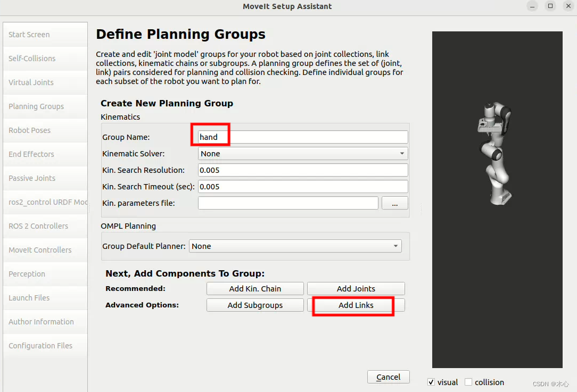The height and width of the screenshot is (392, 577).
Task: Click Kin. Search Resolution field
Action: click(303, 170)
